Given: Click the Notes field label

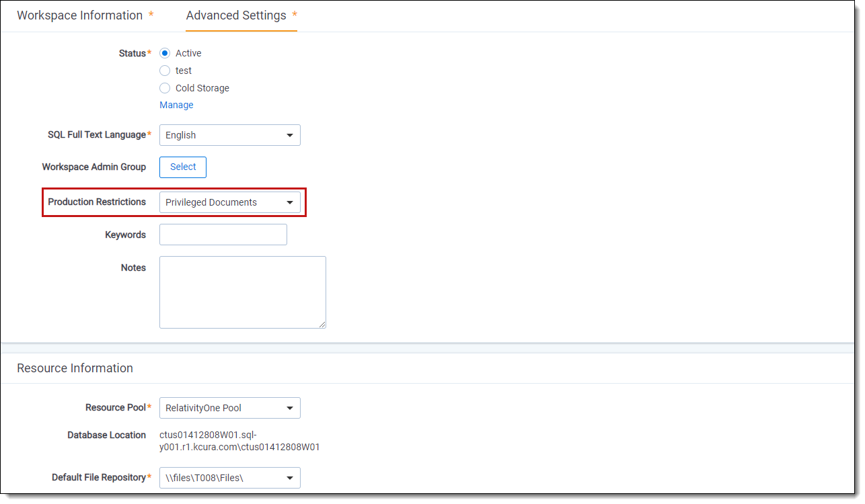Looking at the screenshot, I should tap(133, 267).
